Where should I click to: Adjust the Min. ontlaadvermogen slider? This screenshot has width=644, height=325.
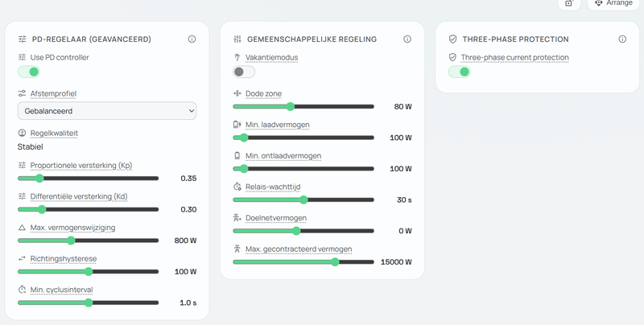click(x=303, y=169)
